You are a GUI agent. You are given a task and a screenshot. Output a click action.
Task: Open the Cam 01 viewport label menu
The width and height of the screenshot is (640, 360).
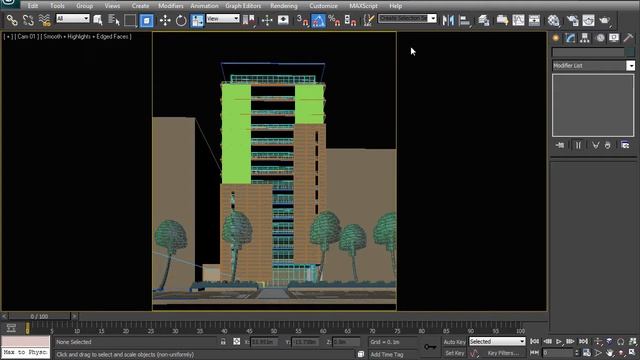click(x=27, y=36)
